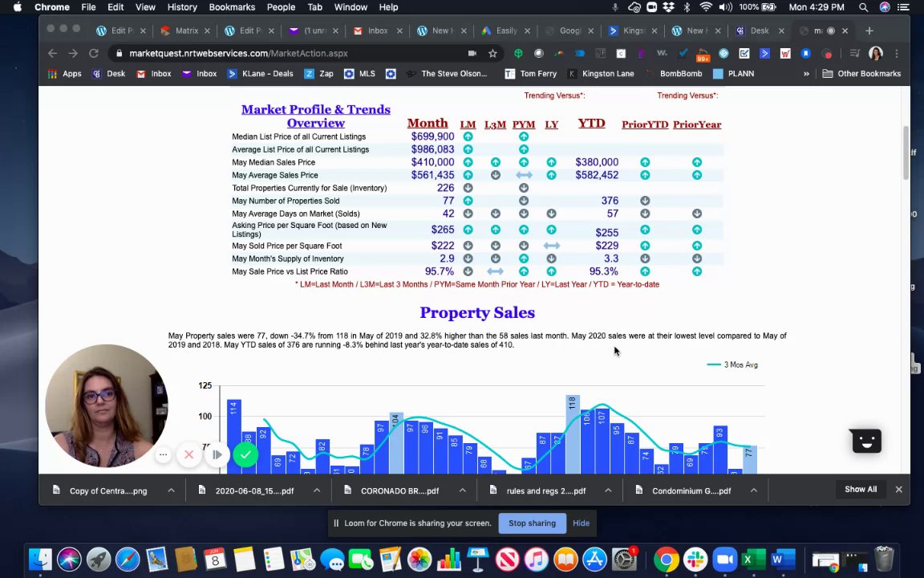
Task: Open the History menu
Action: 182,7
